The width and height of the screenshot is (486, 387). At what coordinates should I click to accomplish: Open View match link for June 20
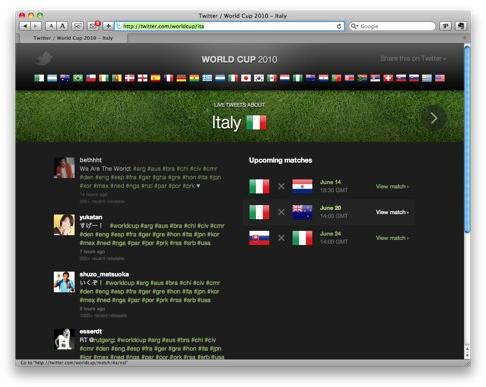point(392,212)
